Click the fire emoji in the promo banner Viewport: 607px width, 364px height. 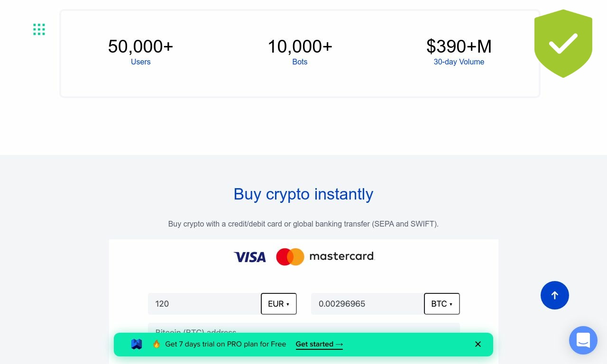pos(156,344)
